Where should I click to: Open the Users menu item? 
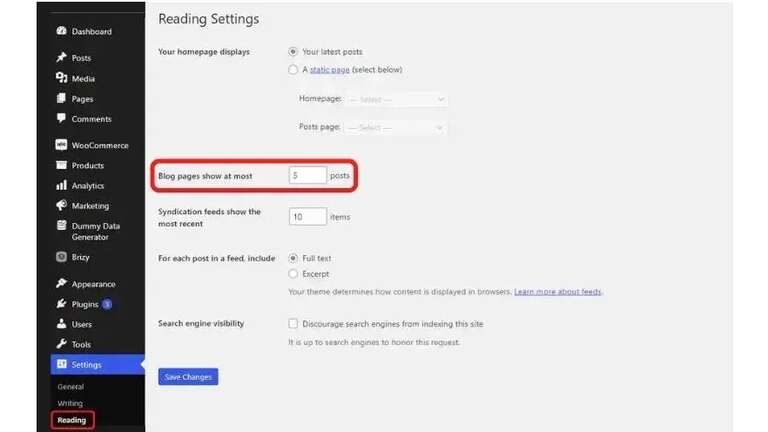(81, 324)
